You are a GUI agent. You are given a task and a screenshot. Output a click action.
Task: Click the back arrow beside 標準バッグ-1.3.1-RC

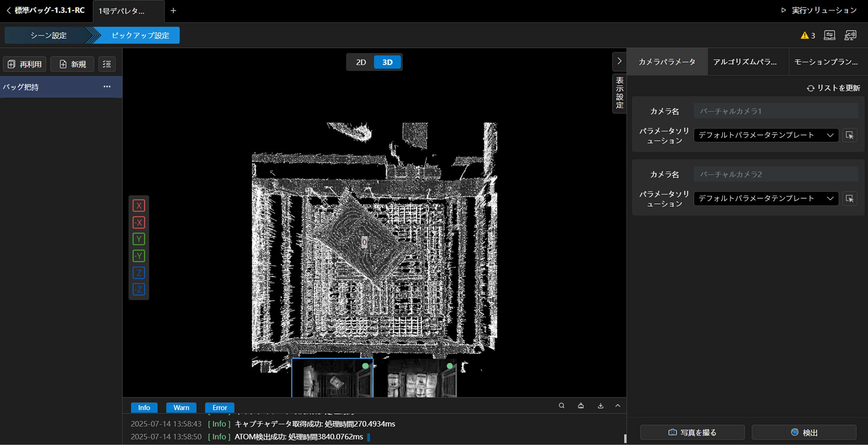coord(9,10)
